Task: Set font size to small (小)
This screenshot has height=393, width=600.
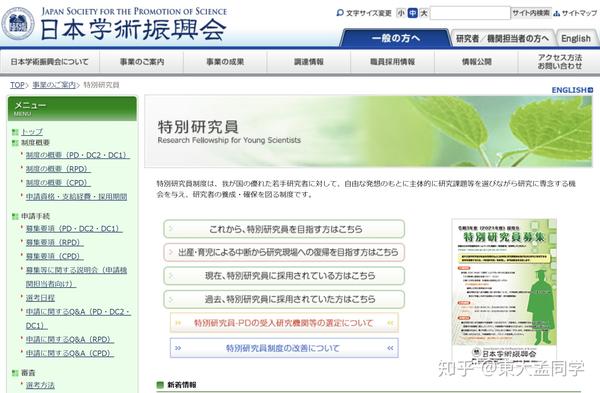Action: point(401,13)
